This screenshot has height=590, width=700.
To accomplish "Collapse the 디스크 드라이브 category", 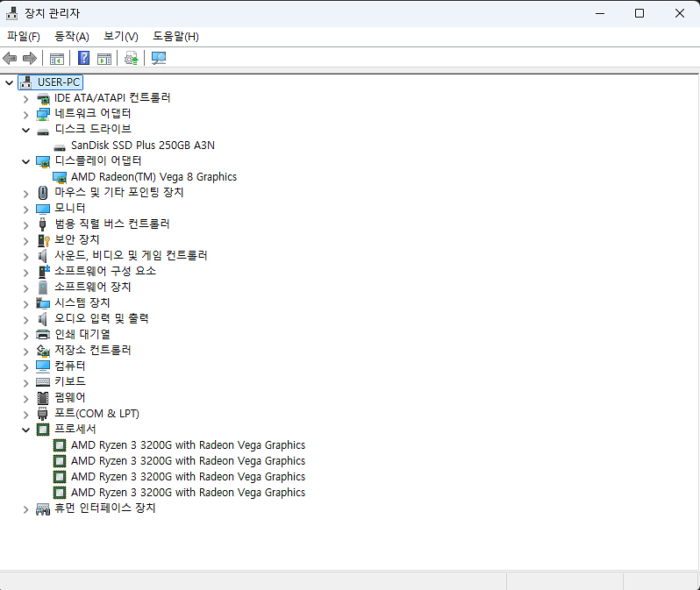I will pos(25,129).
